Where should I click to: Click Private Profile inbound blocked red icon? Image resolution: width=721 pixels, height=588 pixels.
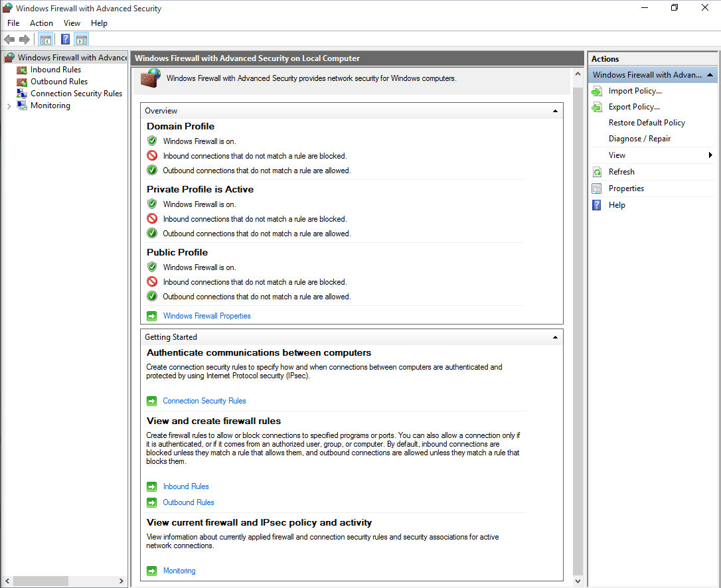pyautogui.click(x=152, y=219)
